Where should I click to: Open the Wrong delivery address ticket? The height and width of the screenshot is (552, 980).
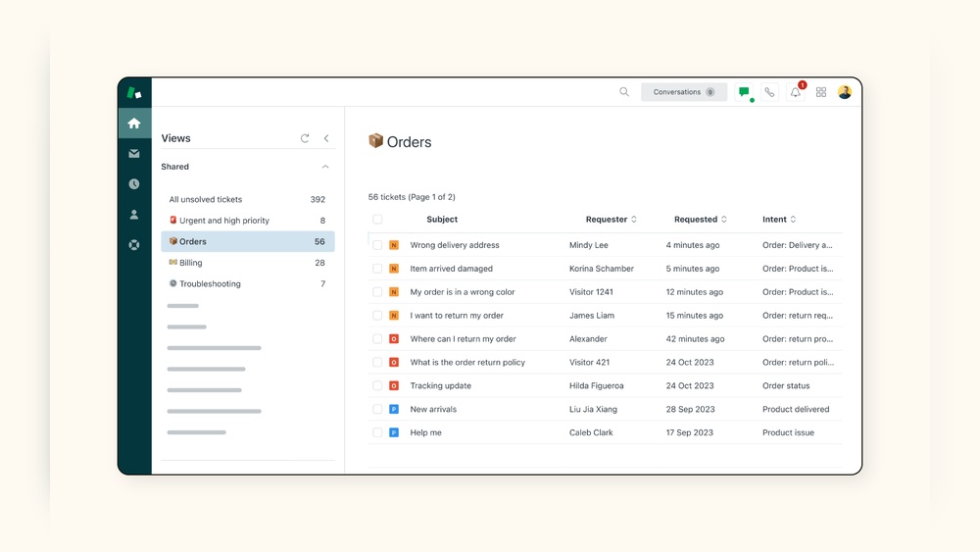point(455,245)
